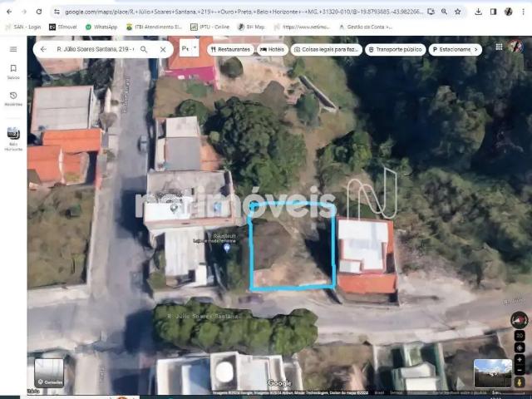Open the IPTU - Online bookmark
This screenshot has height=399, width=532.
(x=210, y=27)
